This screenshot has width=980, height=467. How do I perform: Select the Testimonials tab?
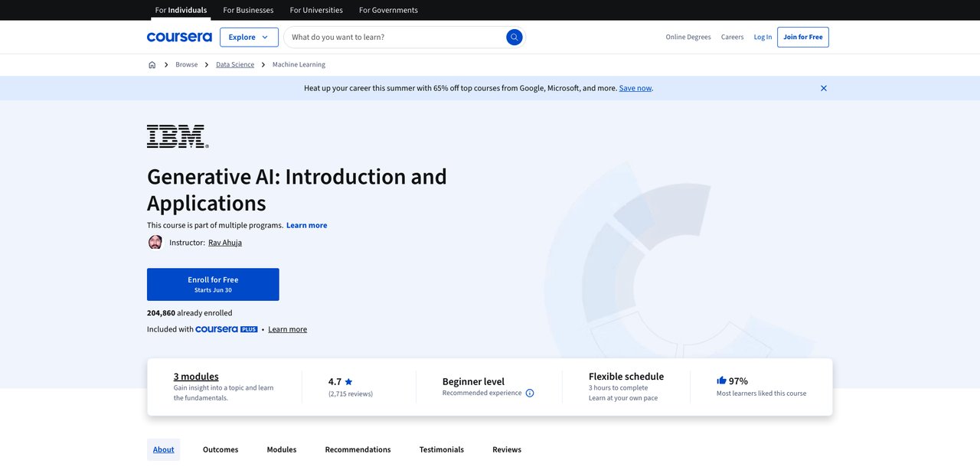(442, 449)
